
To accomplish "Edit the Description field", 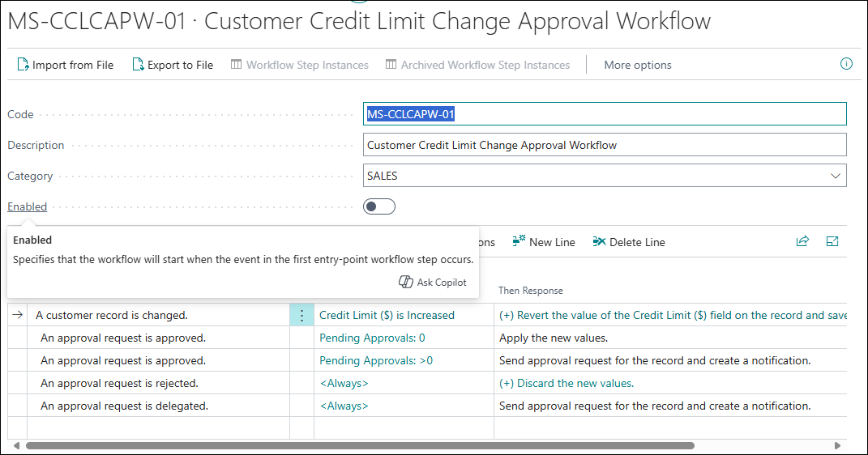I will (605, 145).
